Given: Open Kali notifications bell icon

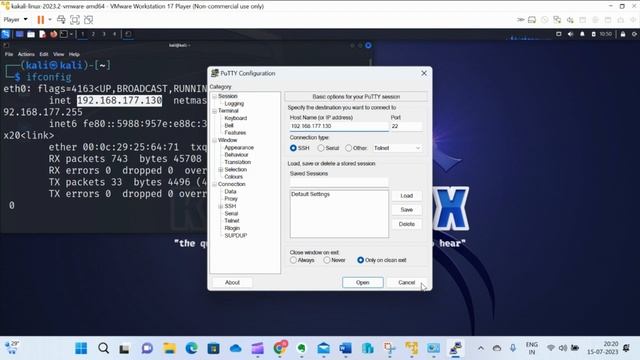Looking at the screenshot, I should click(x=582, y=34).
